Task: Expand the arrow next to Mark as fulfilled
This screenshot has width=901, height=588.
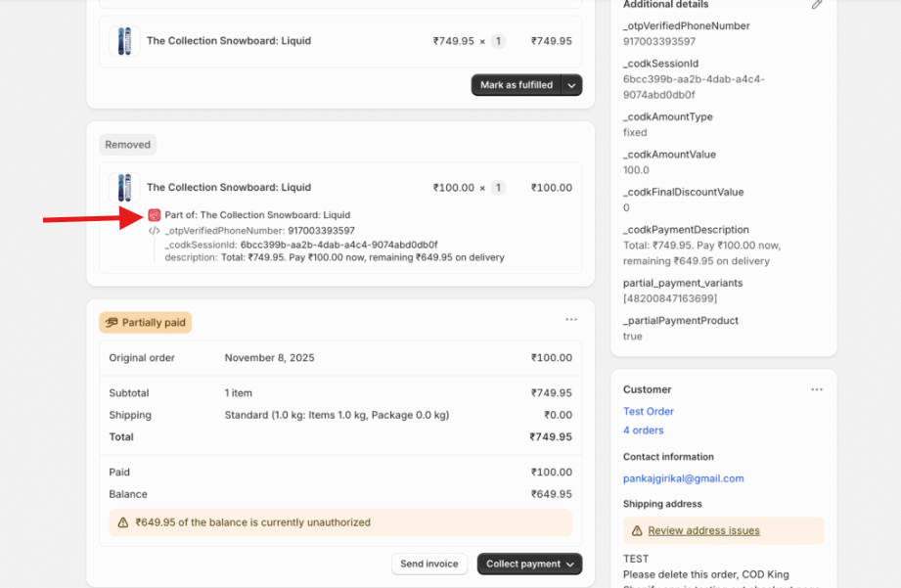Action: (x=573, y=85)
